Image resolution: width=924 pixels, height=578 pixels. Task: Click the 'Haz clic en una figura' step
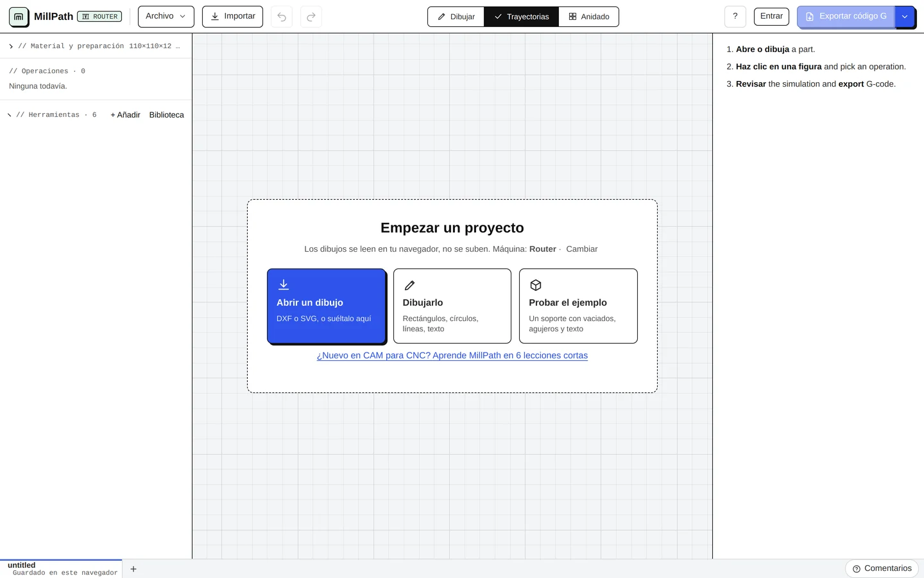tap(821, 67)
